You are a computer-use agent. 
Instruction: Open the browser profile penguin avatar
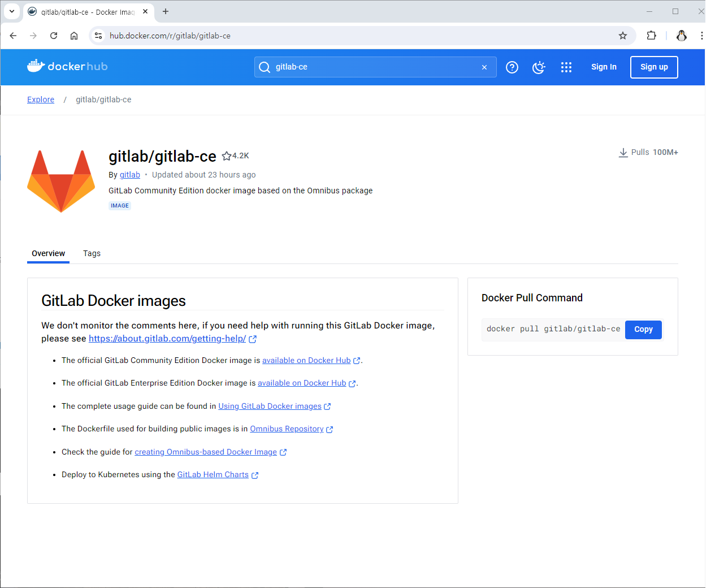tap(682, 36)
